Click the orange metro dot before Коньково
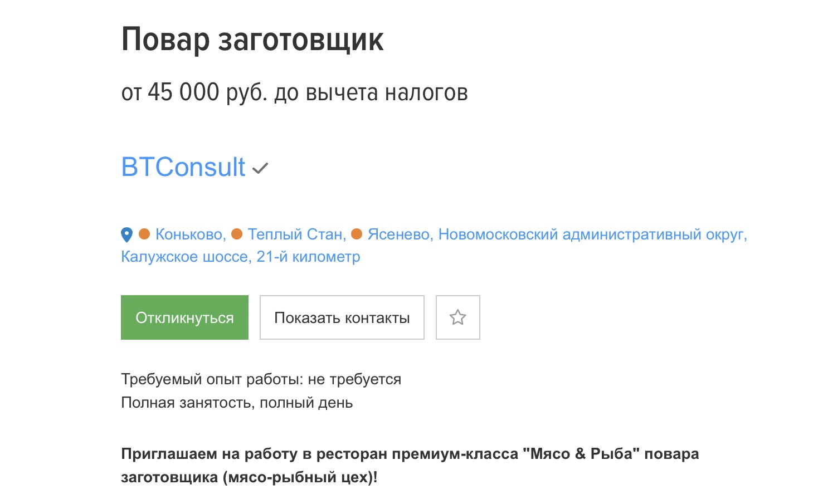The width and height of the screenshot is (823, 504). (145, 234)
